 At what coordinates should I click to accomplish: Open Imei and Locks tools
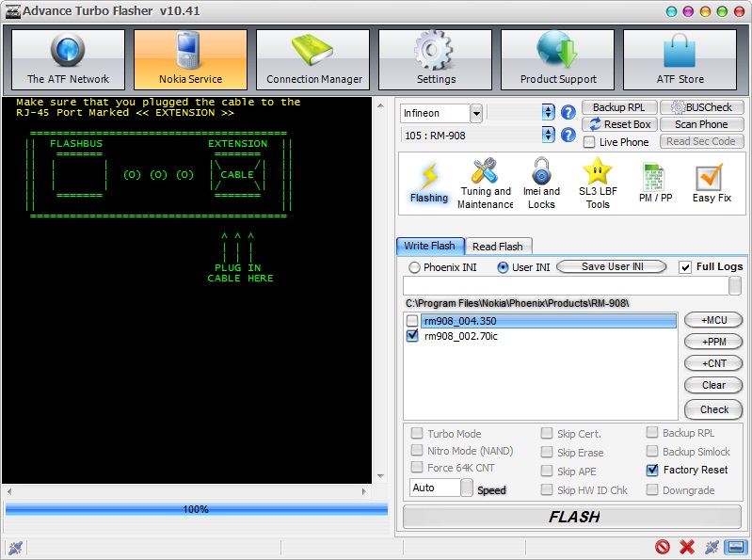(x=541, y=184)
